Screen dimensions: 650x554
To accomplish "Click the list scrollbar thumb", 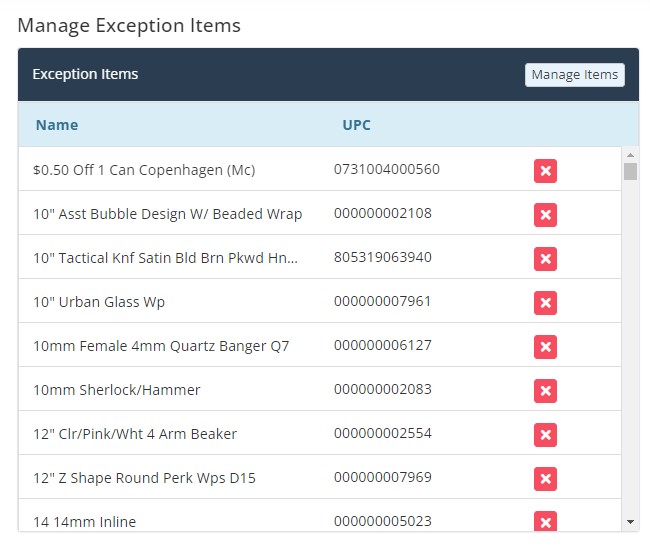I will point(630,171).
